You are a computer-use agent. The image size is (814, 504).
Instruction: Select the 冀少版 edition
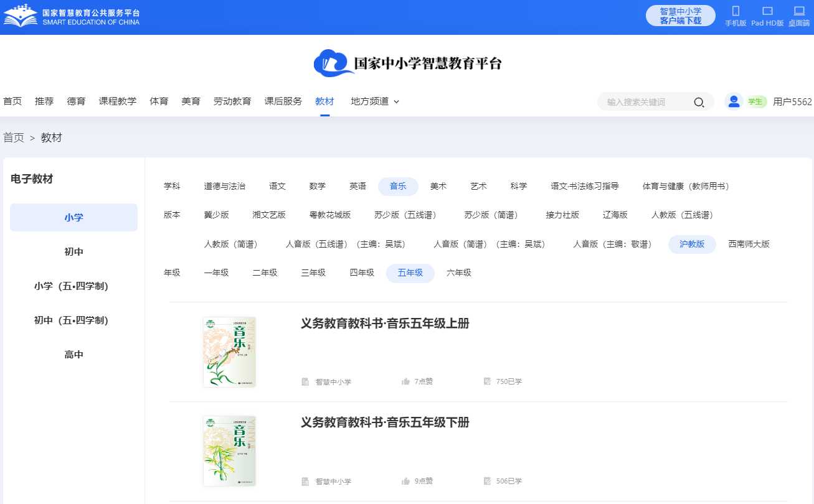tap(217, 215)
